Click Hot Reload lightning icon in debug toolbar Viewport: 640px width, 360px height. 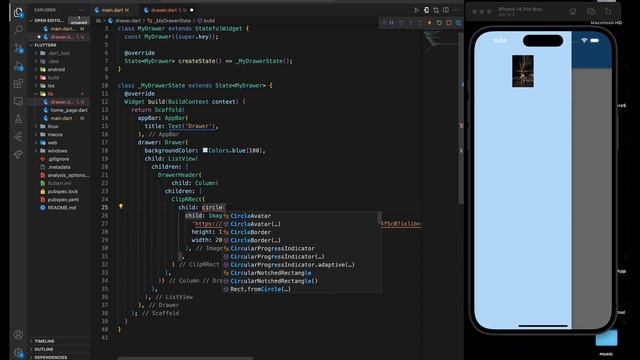[x=429, y=23]
